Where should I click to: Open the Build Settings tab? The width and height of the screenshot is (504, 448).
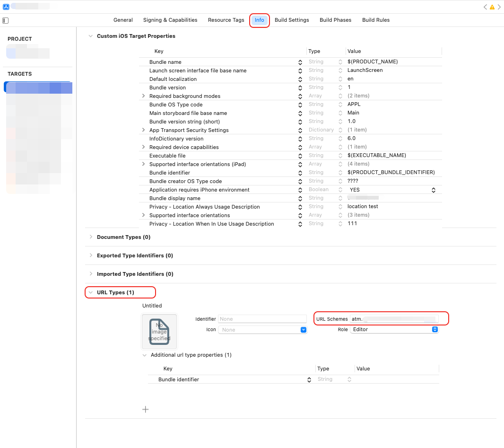(292, 20)
